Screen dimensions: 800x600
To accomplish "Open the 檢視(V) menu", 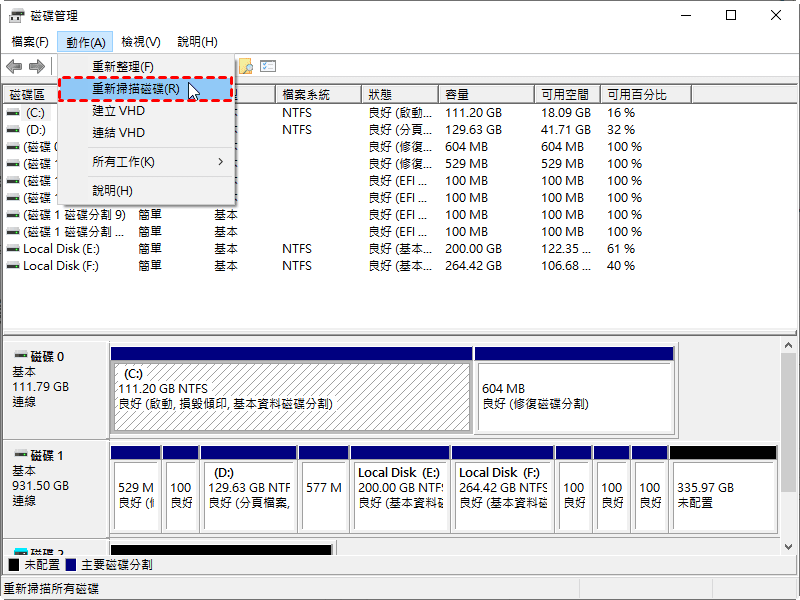I will coord(141,42).
